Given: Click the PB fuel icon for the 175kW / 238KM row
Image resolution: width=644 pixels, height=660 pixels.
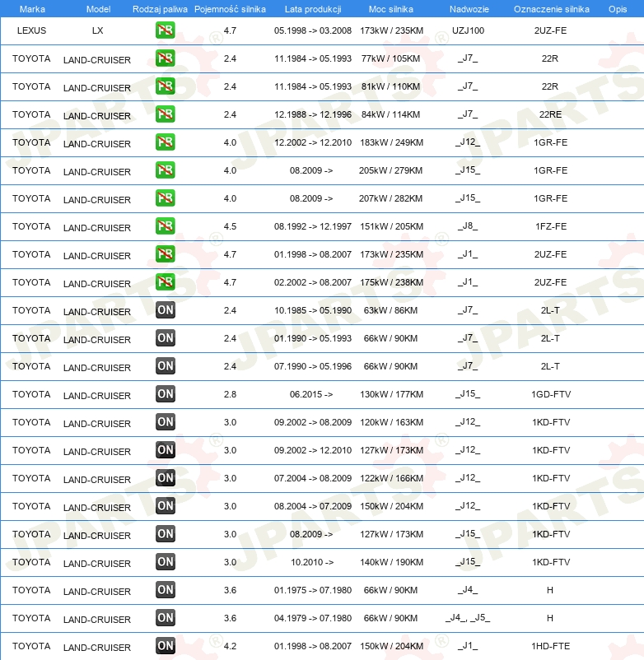Looking at the screenshot, I should tap(165, 282).
